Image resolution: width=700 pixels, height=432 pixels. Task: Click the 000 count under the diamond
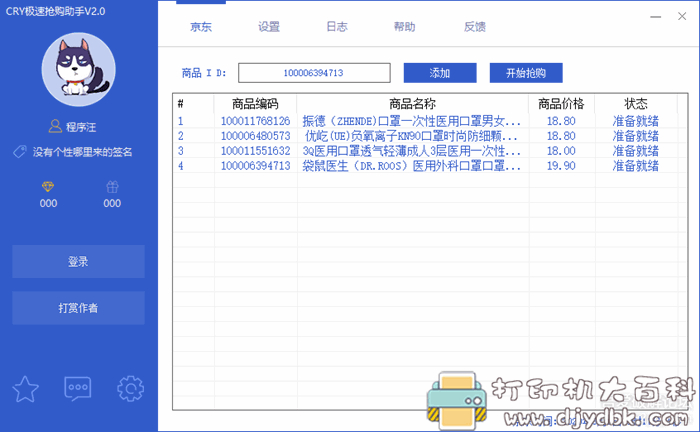pyautogui.click(x=48, y=204)
